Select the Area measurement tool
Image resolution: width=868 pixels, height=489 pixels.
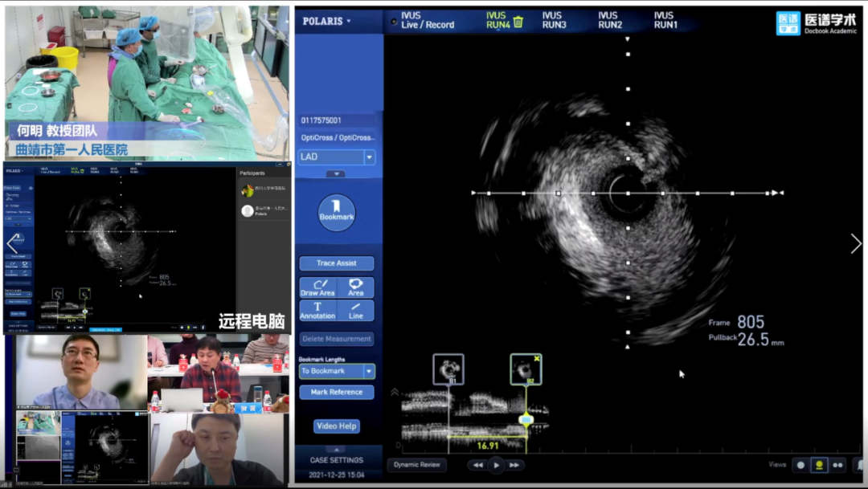(355, 287)
